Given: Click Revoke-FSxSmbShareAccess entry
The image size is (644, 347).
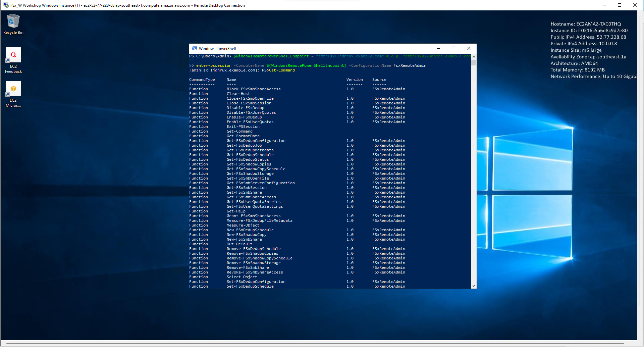Looking at the screenshot, I should 255,272.
